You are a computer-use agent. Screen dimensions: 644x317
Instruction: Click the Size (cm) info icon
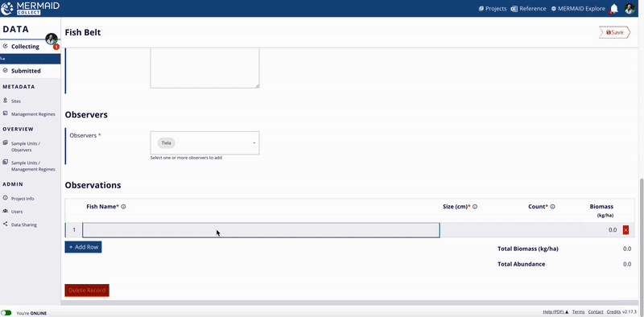(x=475, y=207)
